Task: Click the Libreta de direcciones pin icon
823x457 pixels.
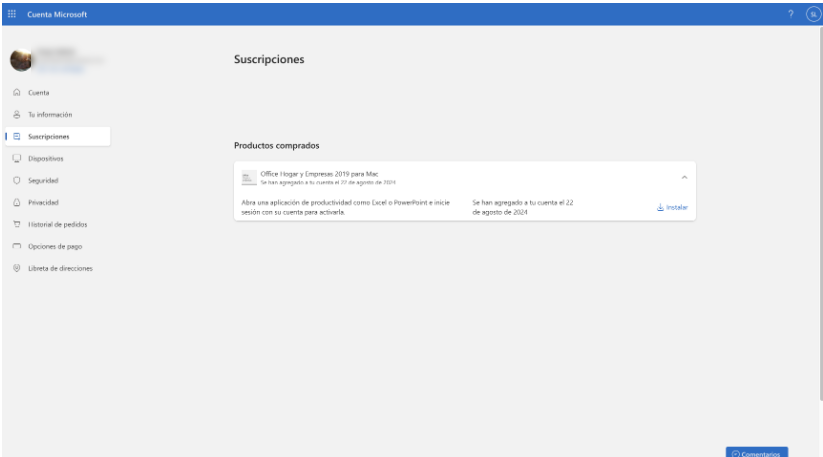Action: pos(17,268)
